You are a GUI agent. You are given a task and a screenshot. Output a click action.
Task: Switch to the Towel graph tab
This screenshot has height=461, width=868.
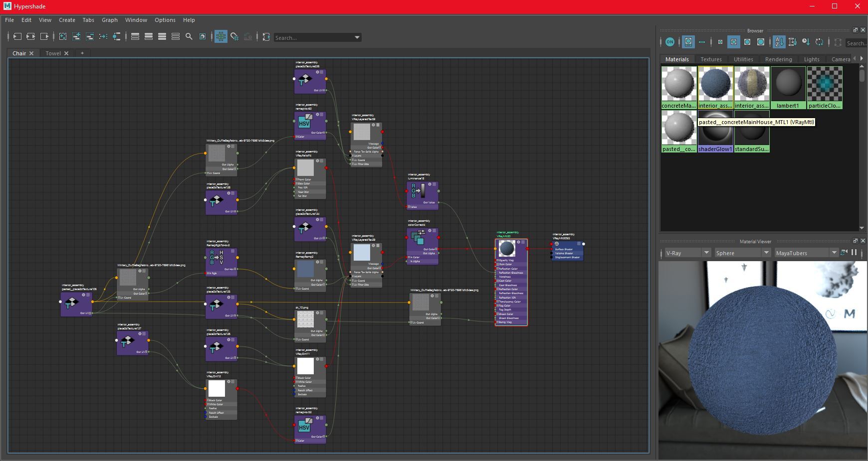coord(53,53)
